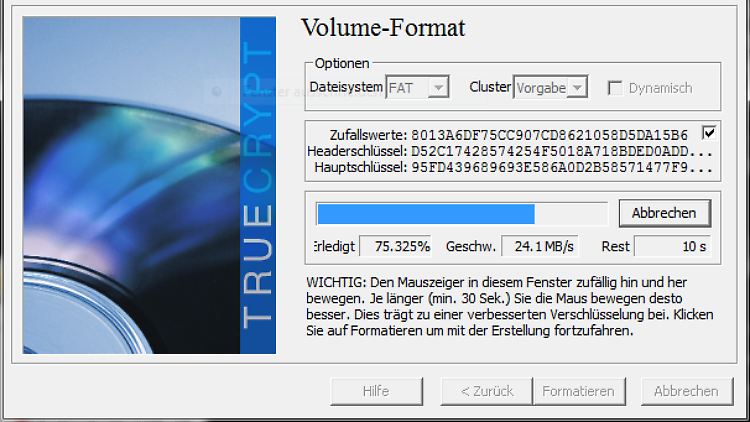Click the Hauptschlüssel hex value
This screenshot has width=750, height=422.
click(x=561, y=167)
